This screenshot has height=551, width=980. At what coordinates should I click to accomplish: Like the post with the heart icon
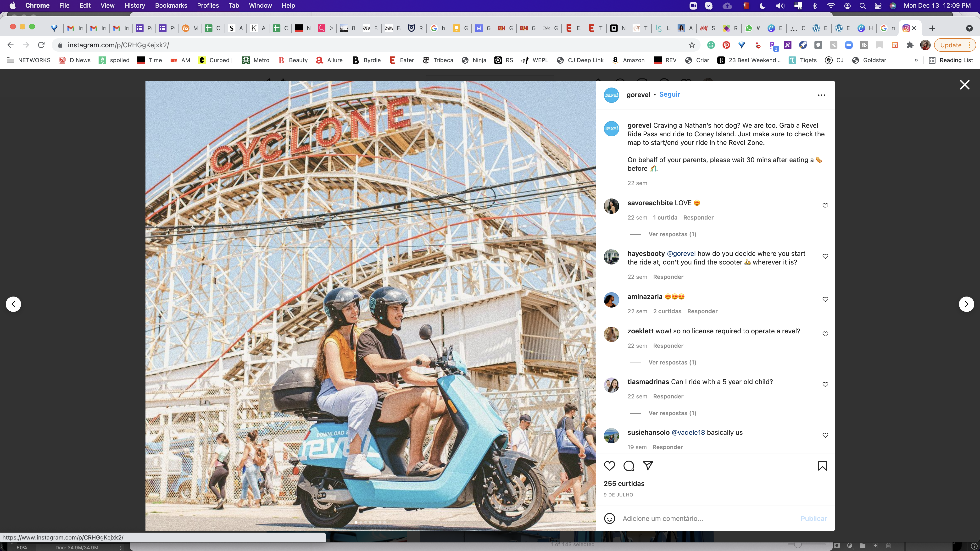tap(609, 466)
